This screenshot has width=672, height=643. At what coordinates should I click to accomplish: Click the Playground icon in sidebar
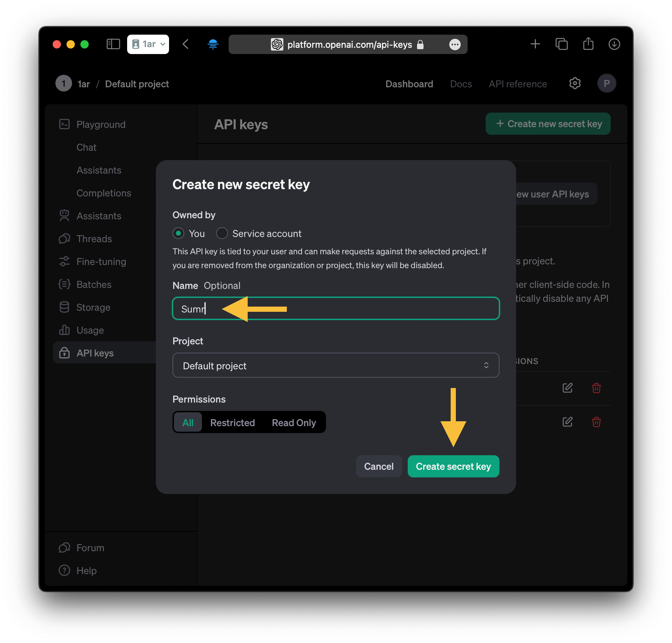click(65, 124)
